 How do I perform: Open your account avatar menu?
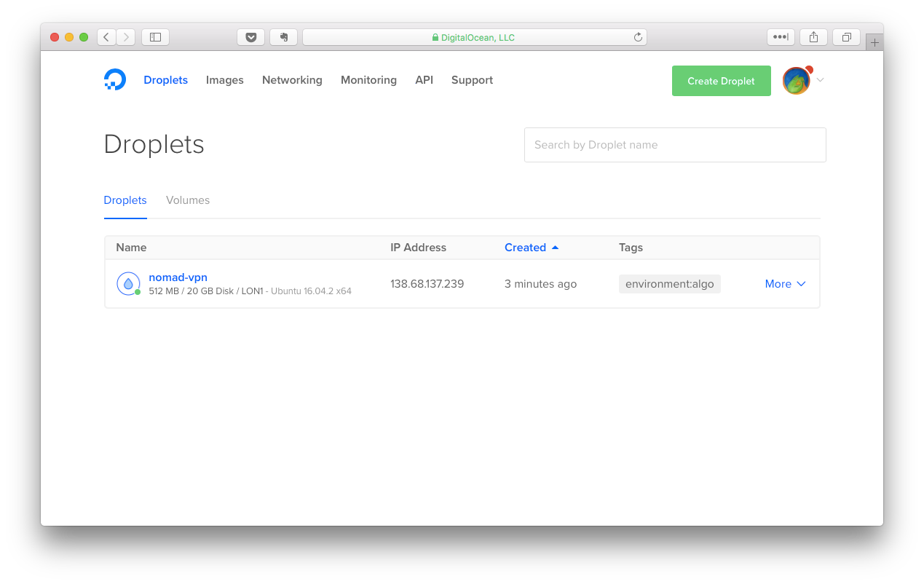796,80
